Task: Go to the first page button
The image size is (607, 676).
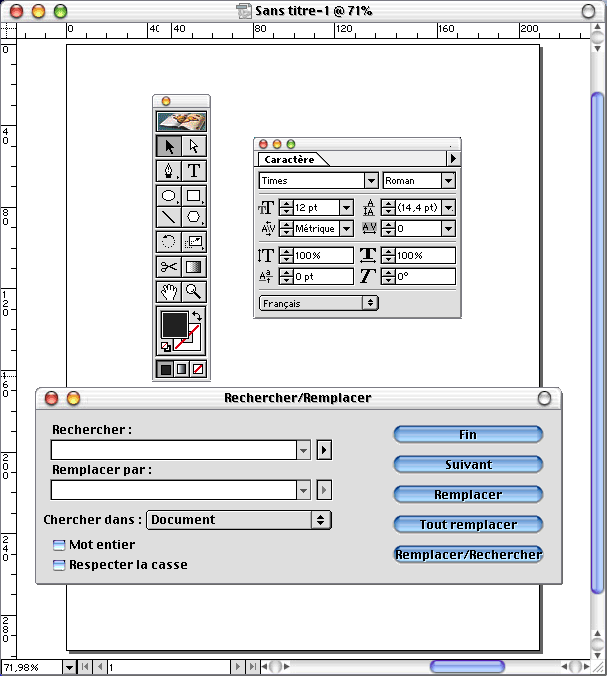Action: tap(85, 667)
